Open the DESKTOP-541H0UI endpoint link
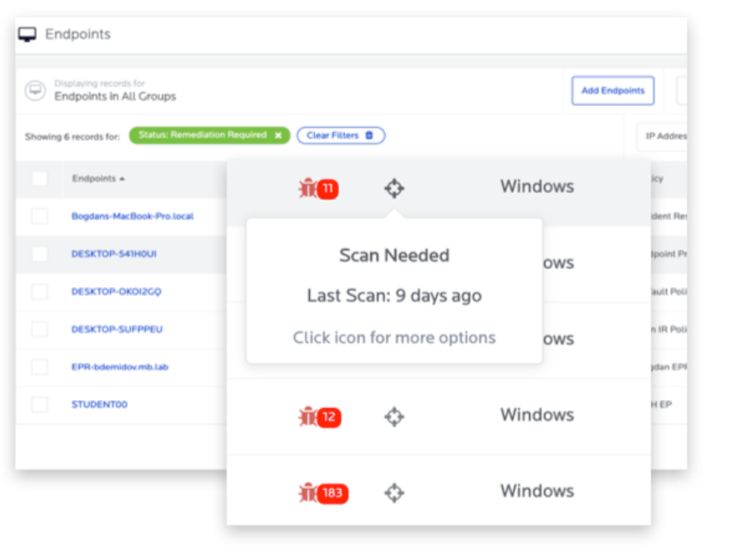Screen dimensions: 737x560 [x=114, y=254]
